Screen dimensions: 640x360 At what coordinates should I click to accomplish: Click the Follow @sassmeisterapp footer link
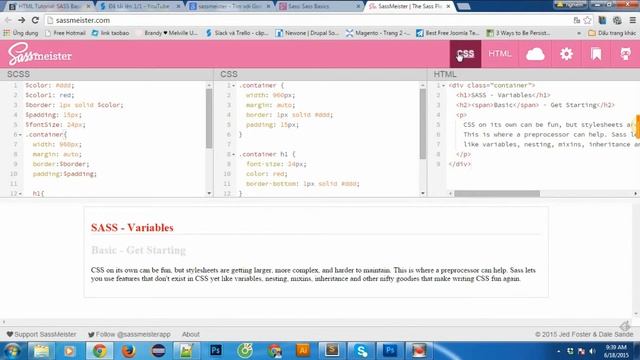coord(129,334)
